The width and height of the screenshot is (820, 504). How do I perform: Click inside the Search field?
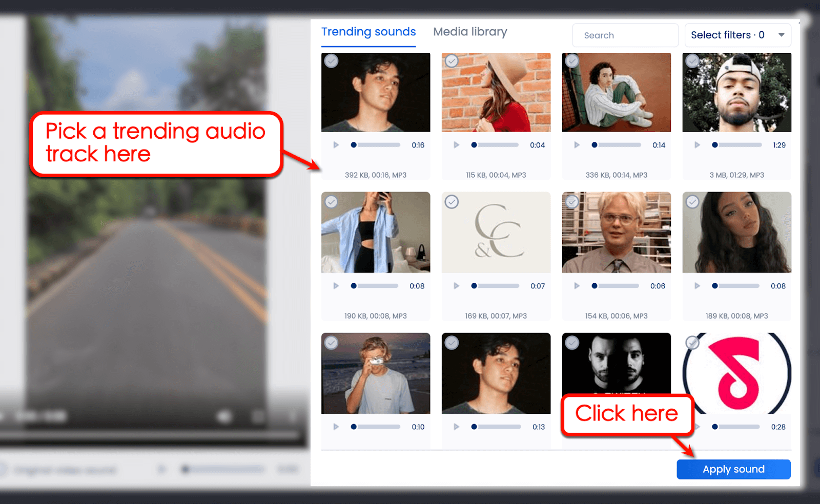click(x=625, y=35)
